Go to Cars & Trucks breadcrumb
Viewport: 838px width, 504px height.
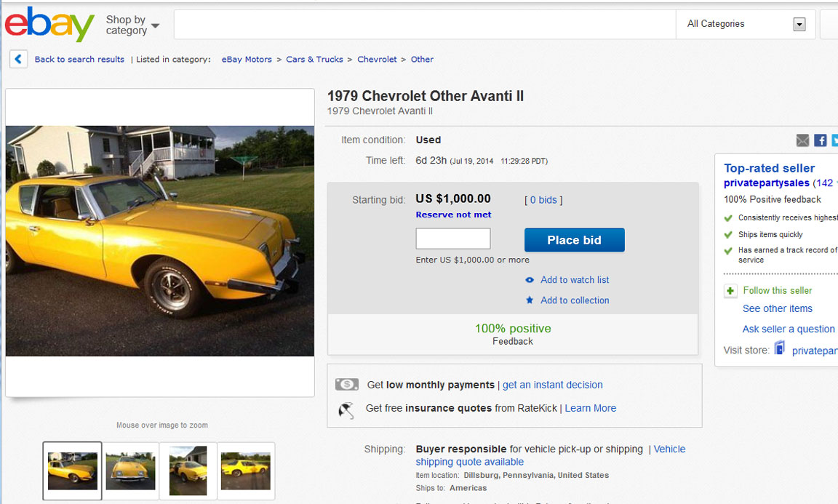(314, 60)
